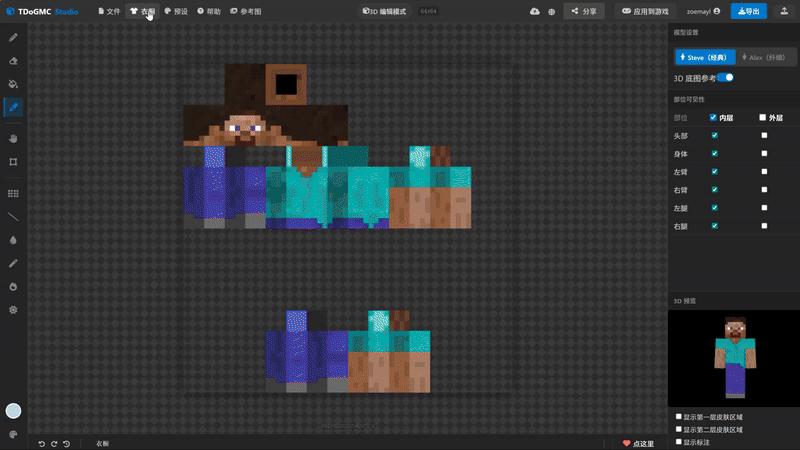
Task: Select the flame burn tool
Action: point(13,287)
